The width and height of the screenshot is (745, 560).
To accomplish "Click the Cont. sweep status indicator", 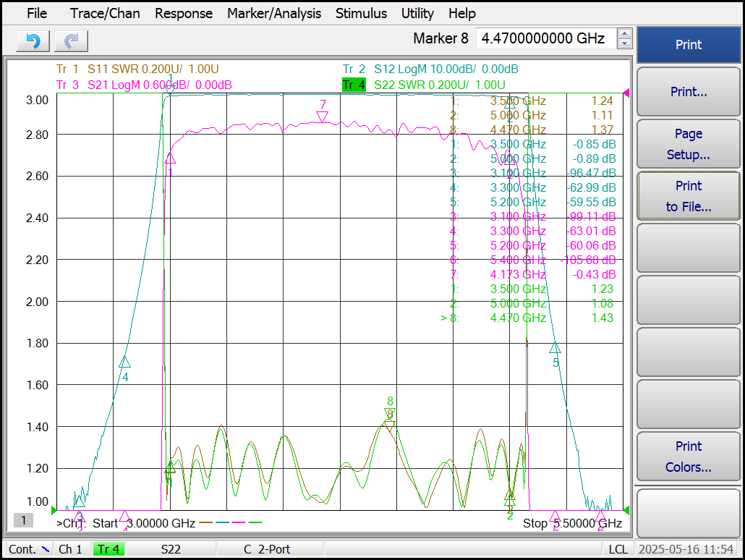I will (28, 549).
